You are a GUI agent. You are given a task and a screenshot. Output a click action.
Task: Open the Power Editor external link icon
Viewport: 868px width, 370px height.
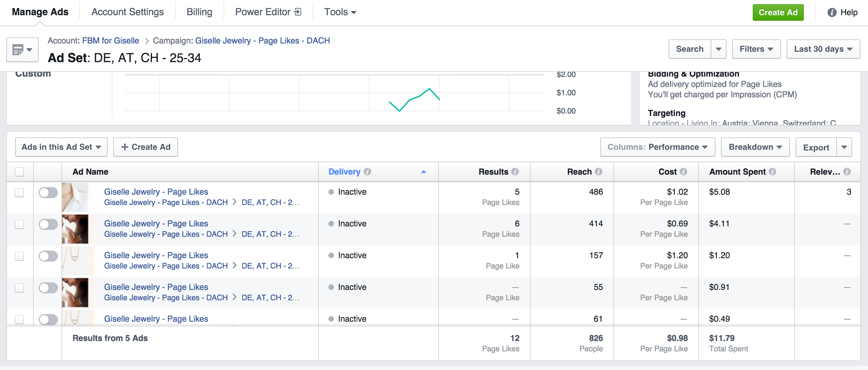point(298,12)
